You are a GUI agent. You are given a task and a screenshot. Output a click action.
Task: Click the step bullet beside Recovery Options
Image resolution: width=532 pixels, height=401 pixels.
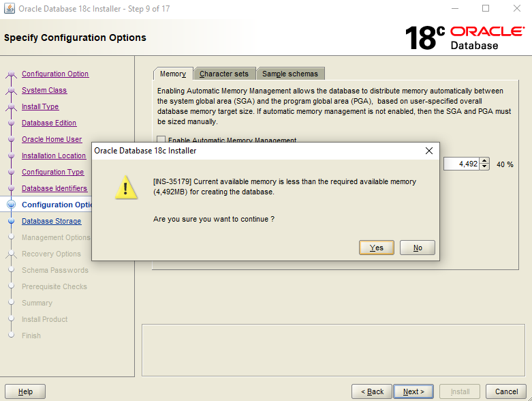11,254
